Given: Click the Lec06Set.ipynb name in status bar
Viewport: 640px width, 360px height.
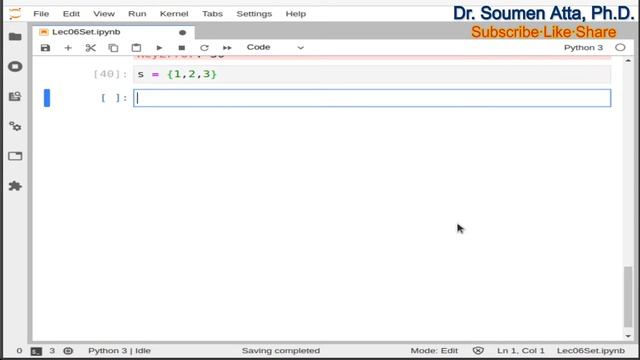Looking at the screenshot, I should pos(591,351).
